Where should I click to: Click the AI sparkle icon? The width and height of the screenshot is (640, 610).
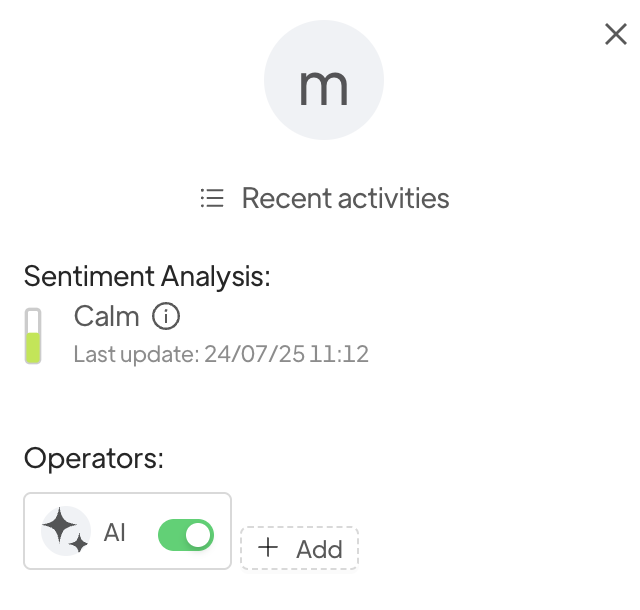[x=66, y=530]
